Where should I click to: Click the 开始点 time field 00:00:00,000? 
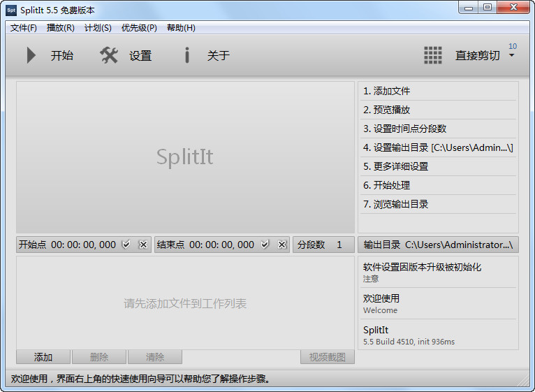[84, 245]
